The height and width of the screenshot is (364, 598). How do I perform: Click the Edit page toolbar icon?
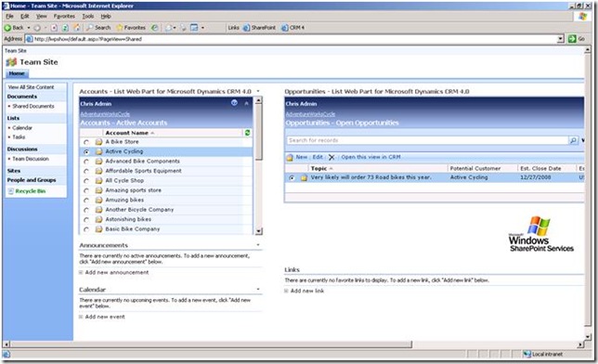194,28
